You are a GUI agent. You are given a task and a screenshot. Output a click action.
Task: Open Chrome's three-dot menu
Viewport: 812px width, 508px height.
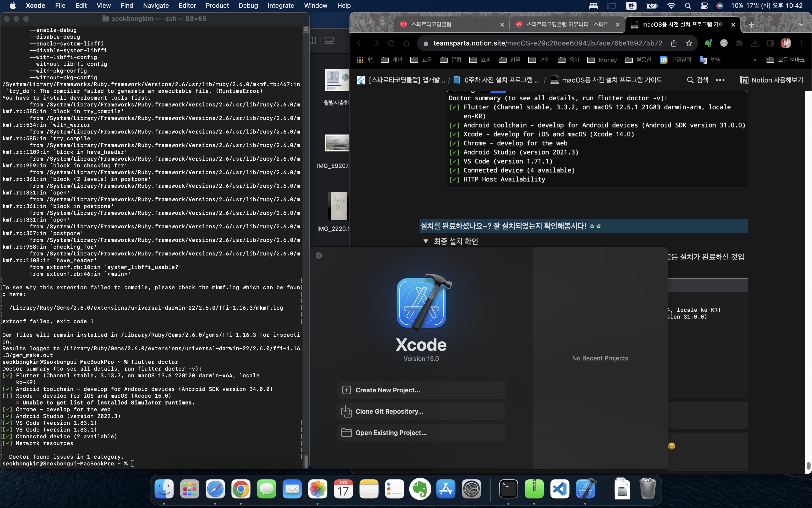pyautogui.click(x=801, y=43)
